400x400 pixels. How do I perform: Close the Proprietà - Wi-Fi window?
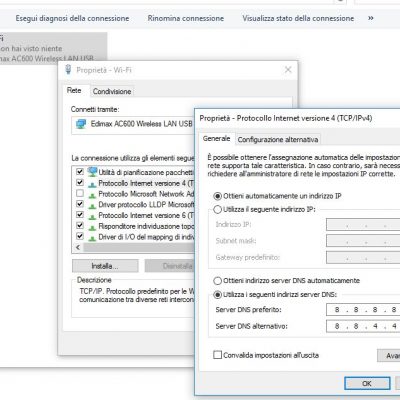click(x=288, y=70)
